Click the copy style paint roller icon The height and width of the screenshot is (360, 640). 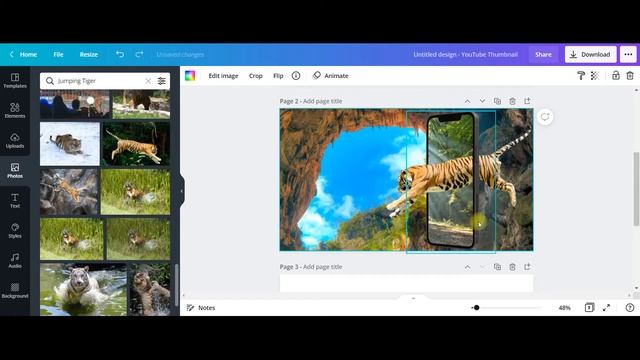(580, 76)
